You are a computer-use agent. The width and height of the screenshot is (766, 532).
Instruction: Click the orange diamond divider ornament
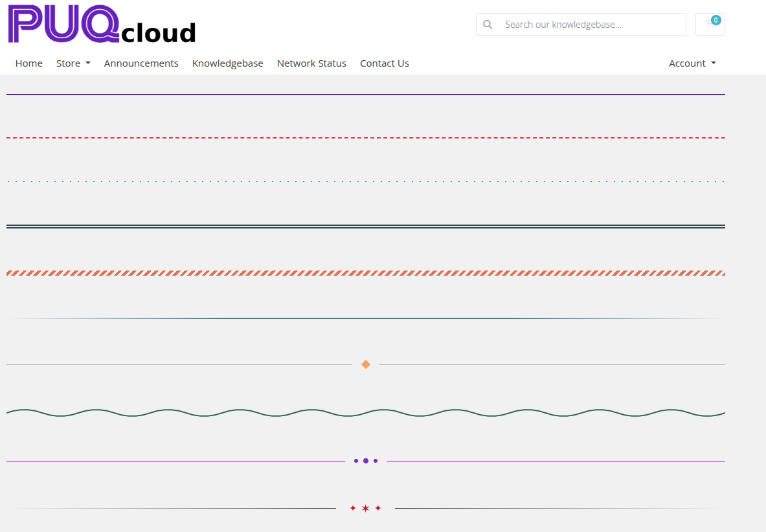366,364
